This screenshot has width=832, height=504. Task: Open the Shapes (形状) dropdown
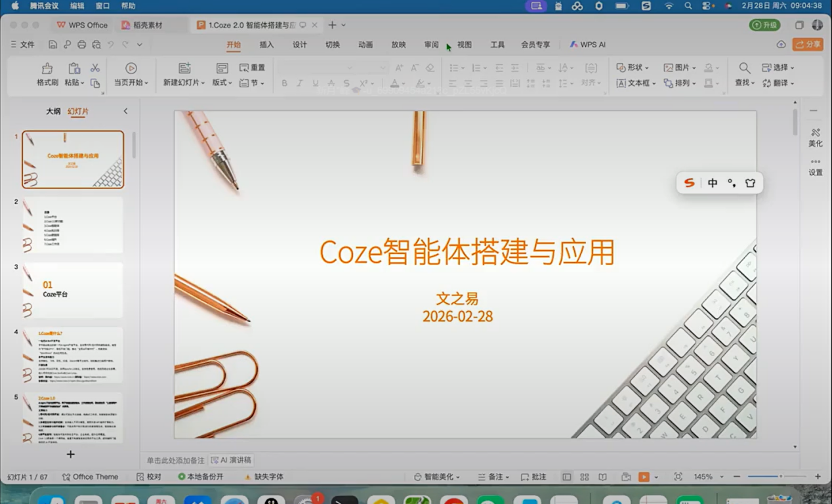point(633,68)
